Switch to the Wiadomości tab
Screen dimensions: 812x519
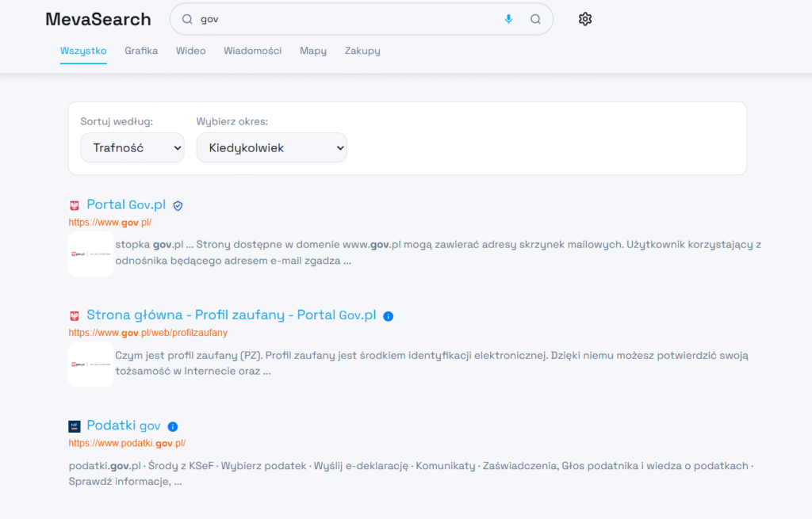252,51
